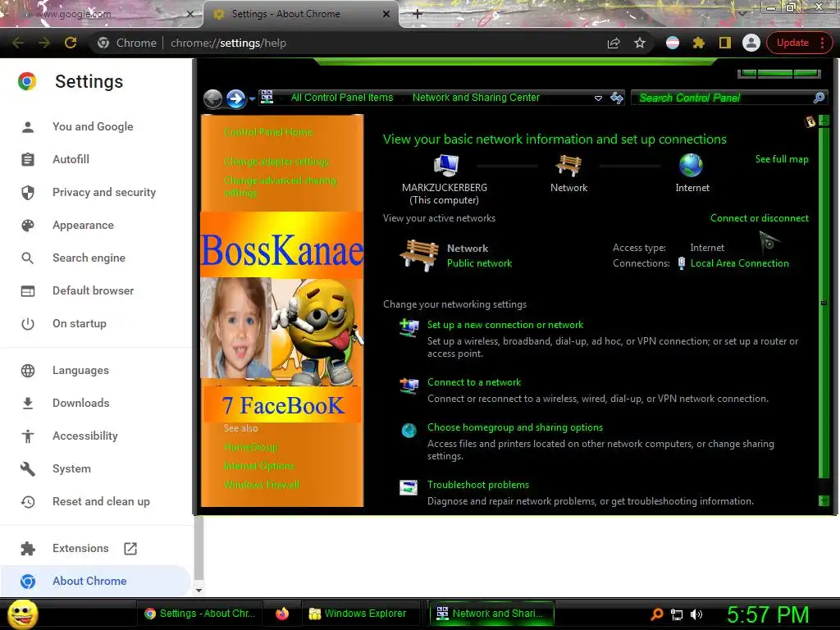840x630 pixels.
Task: Open Windows Firewall under See also
Action: point(262,485)
